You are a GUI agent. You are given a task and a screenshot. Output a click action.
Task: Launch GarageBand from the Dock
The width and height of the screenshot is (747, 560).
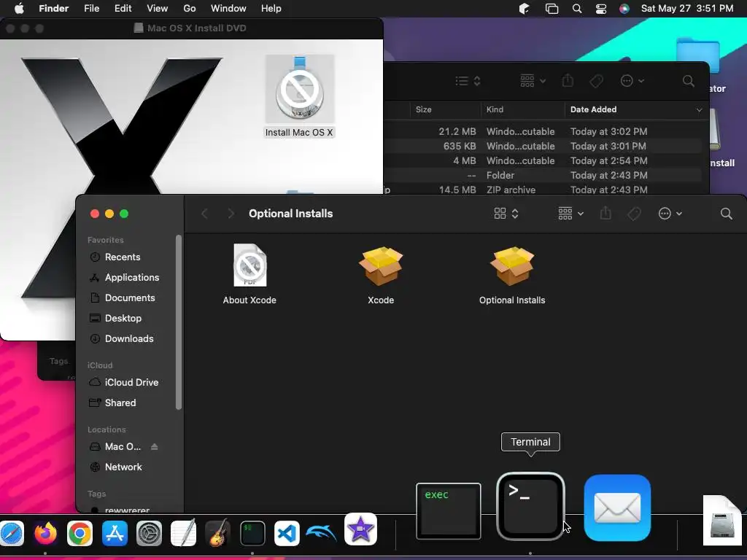pos(217,533)
